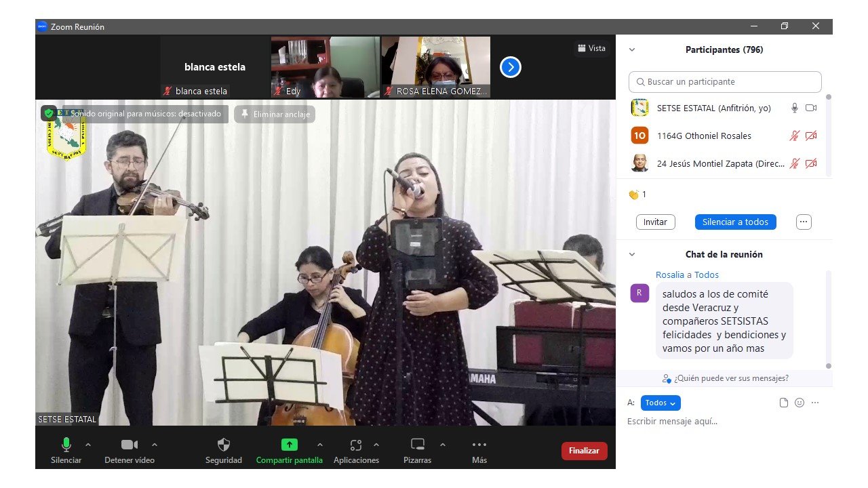This screenshot has width=868, height=488.
Task: Restore down the Zoom window
Action: tap(785, 26)
